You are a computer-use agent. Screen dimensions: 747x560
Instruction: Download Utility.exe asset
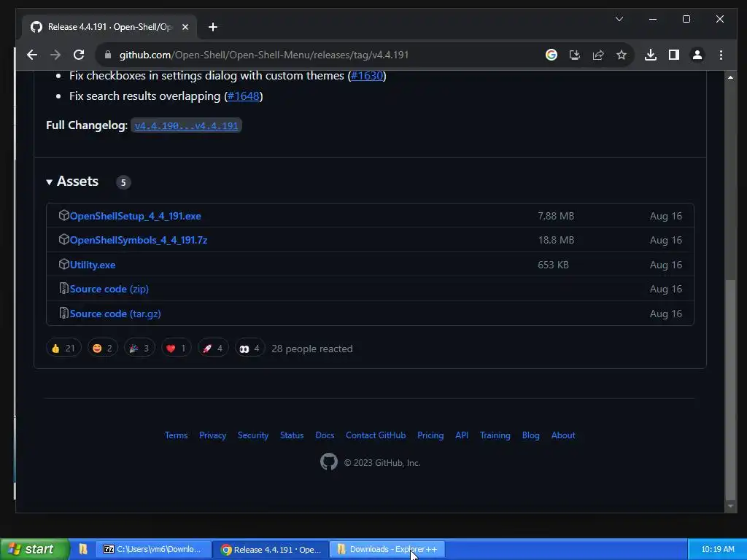click(93, 265)
